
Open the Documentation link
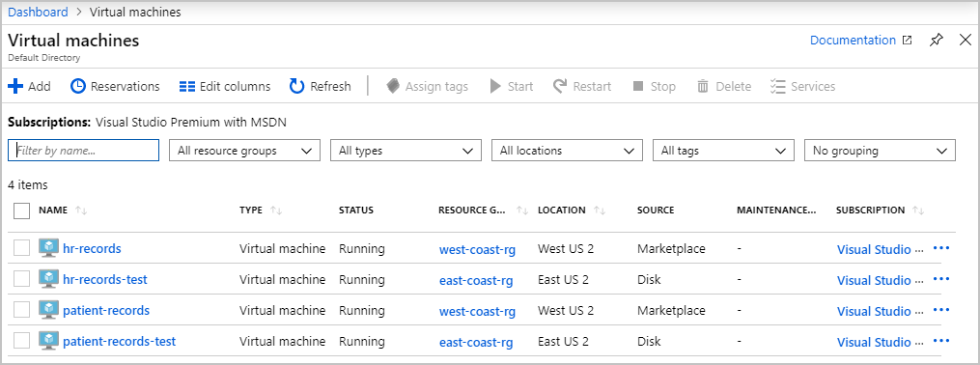(x=860, y=40)
